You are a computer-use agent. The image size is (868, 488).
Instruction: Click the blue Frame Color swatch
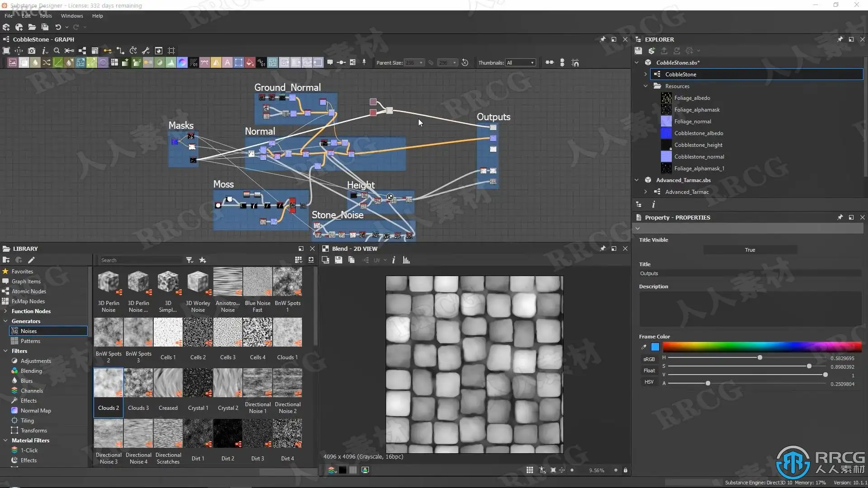point(655,347)
